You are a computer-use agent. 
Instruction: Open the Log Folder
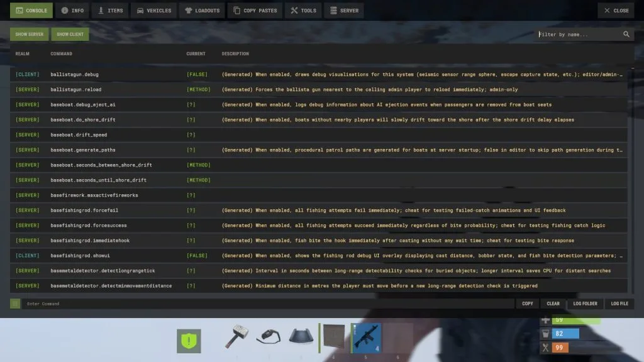[586, 304]
